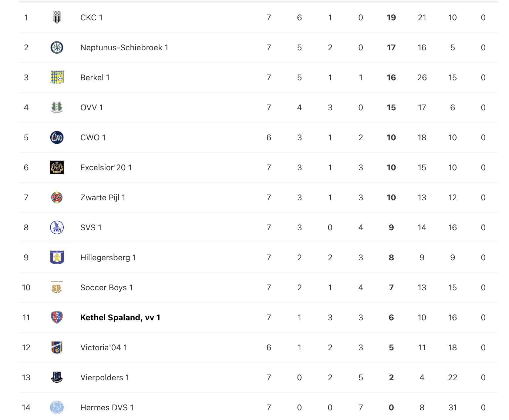The height and width of the screenshot is (420, 509).
Task: Click the Neptunus-Schiebroek club logo
Action: pos(57,48)
